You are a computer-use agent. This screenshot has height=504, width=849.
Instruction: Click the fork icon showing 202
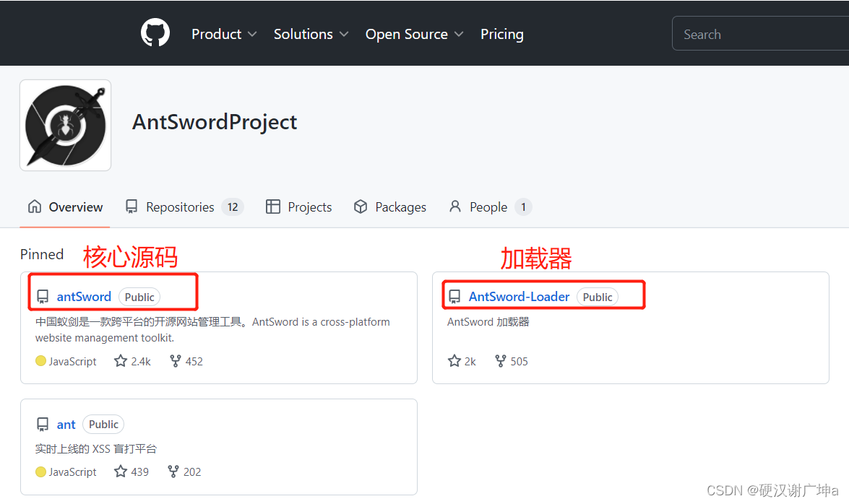(x=173, y=472)
